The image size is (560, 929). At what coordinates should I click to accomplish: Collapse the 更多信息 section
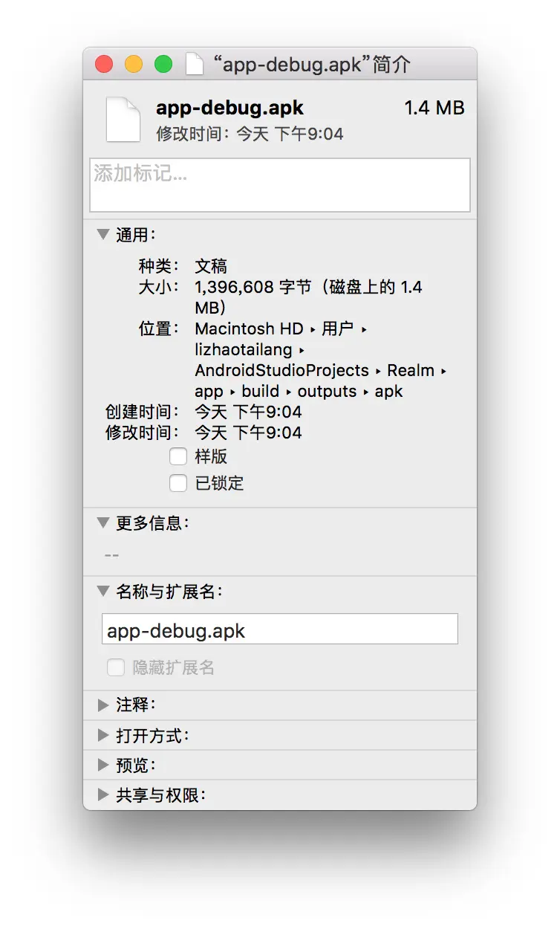pyautogui.click(x=103, y=522)
